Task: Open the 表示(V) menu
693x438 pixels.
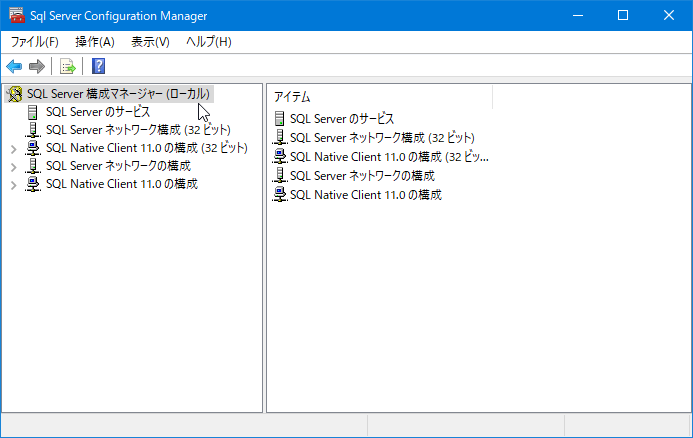Action: point(150,42)
